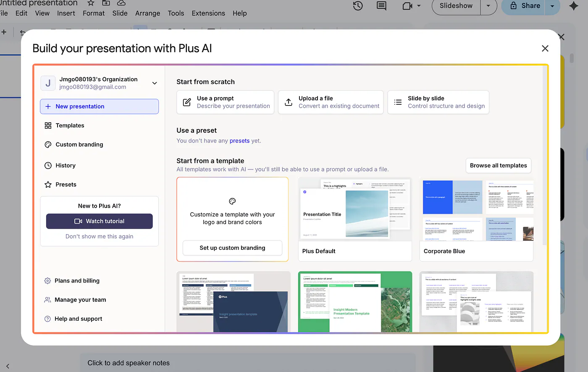
Task: Click Browse all templates button
Action: click(499, 165)
